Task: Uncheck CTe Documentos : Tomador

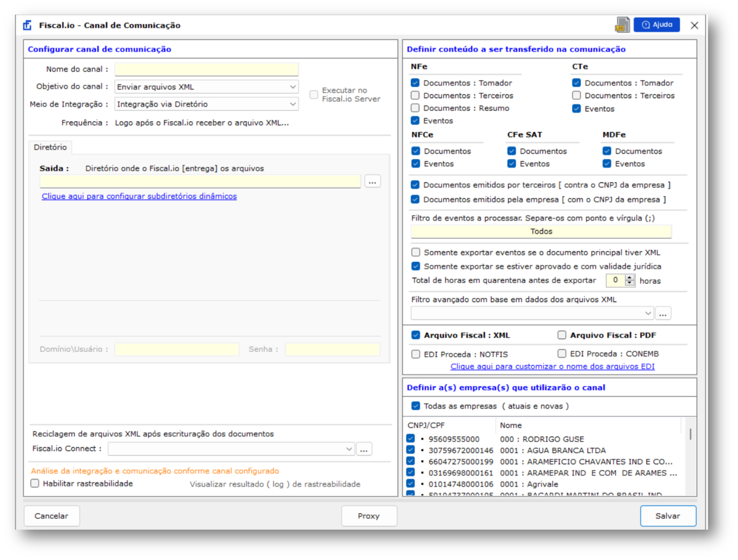Action: pyautogui.click(x=577, y=82)
